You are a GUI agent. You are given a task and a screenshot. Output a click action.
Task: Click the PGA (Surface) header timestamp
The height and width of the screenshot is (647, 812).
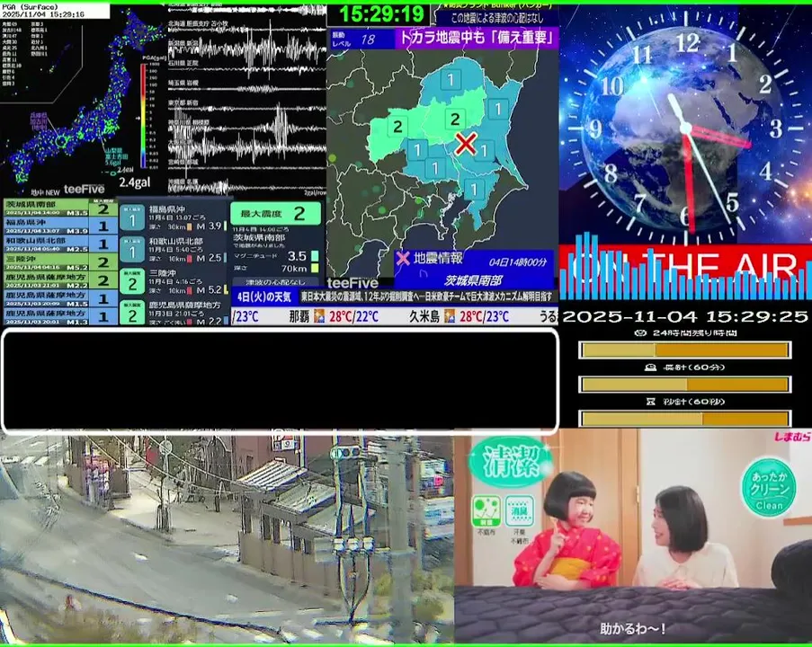[54, 11]
